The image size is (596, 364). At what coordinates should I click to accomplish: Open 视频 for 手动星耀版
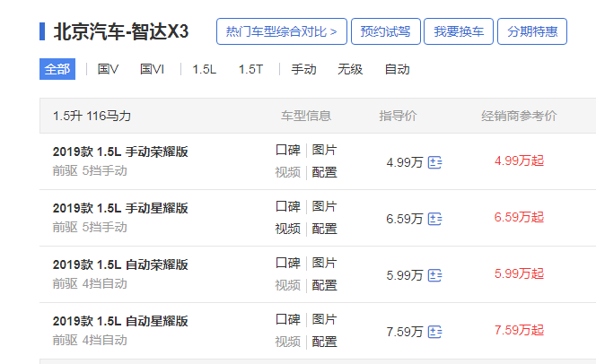(x=288, y=229)
